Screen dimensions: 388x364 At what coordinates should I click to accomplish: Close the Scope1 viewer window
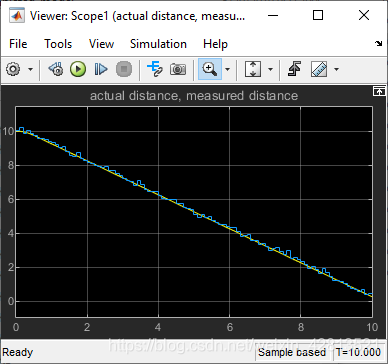point(364,15)
